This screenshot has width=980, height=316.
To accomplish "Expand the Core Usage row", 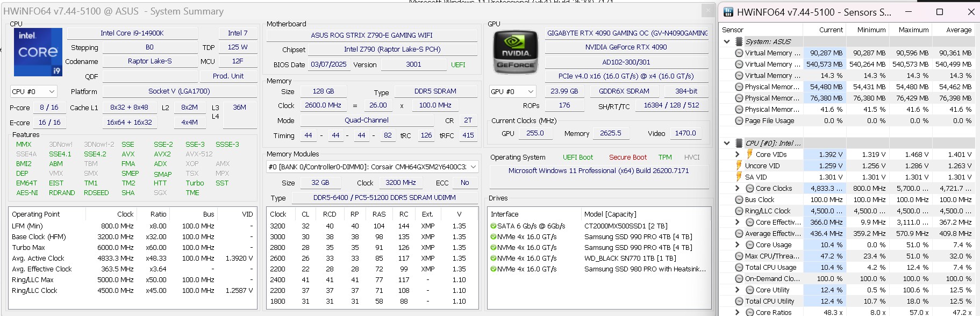I will point(738,245).
